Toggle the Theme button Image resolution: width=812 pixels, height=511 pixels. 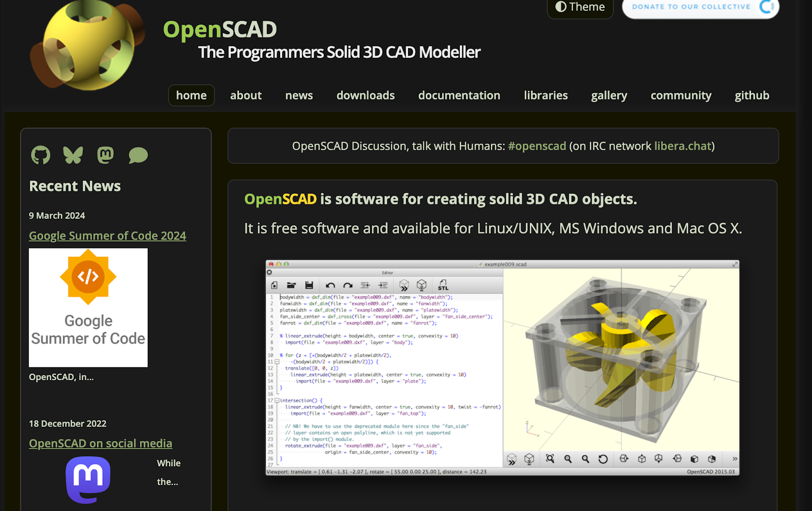(580, 7)
